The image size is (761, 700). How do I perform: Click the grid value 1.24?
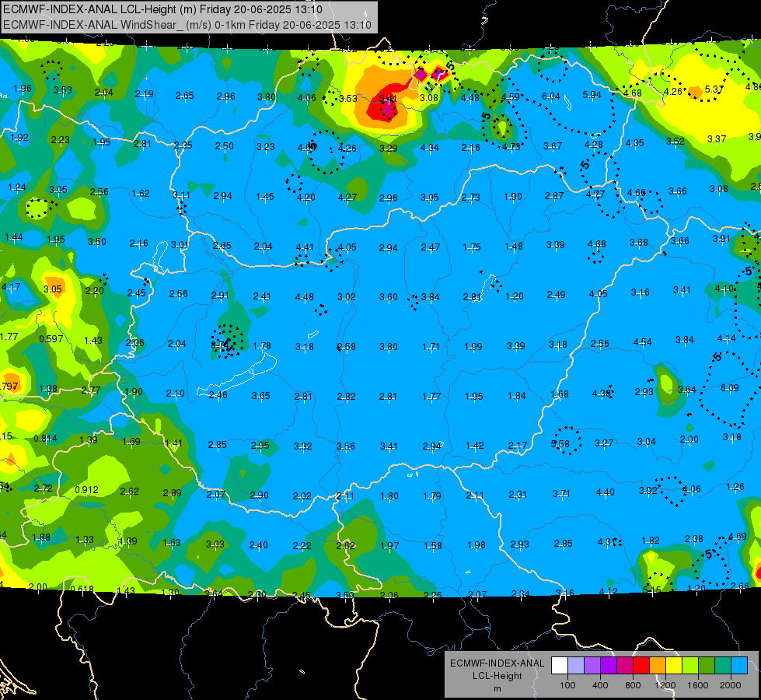[17, 187]
